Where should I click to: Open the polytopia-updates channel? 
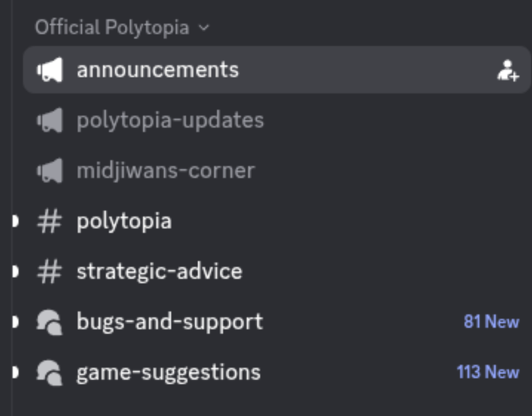170,120
